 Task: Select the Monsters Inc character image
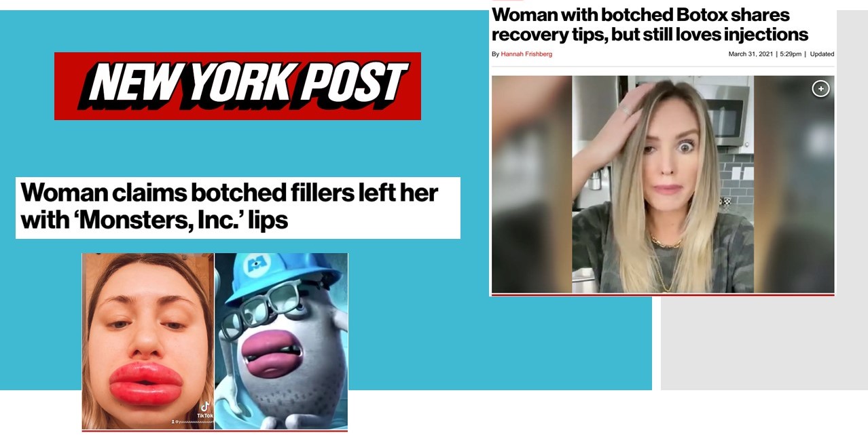pos(281,341)
